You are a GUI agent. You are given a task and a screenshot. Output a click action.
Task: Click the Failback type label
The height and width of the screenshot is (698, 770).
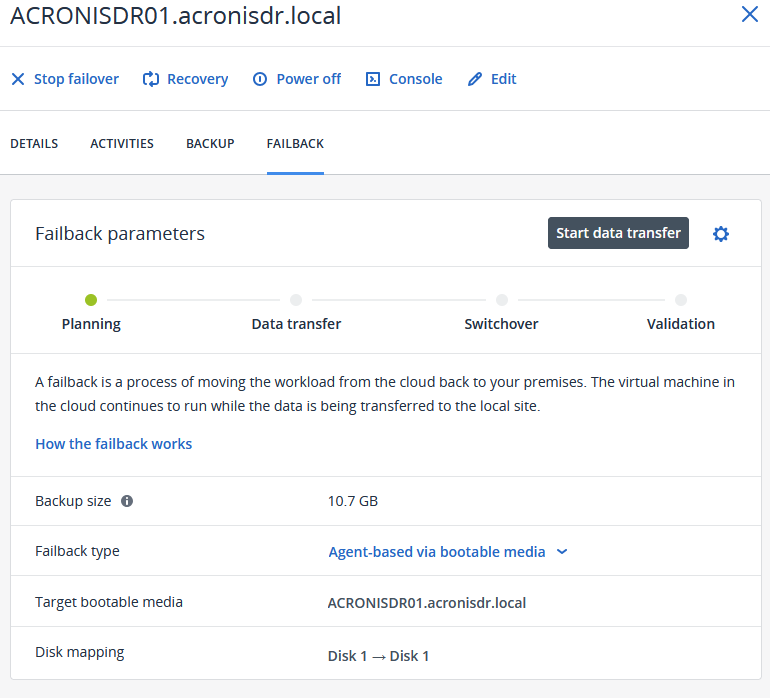click(x=77, y=551)
